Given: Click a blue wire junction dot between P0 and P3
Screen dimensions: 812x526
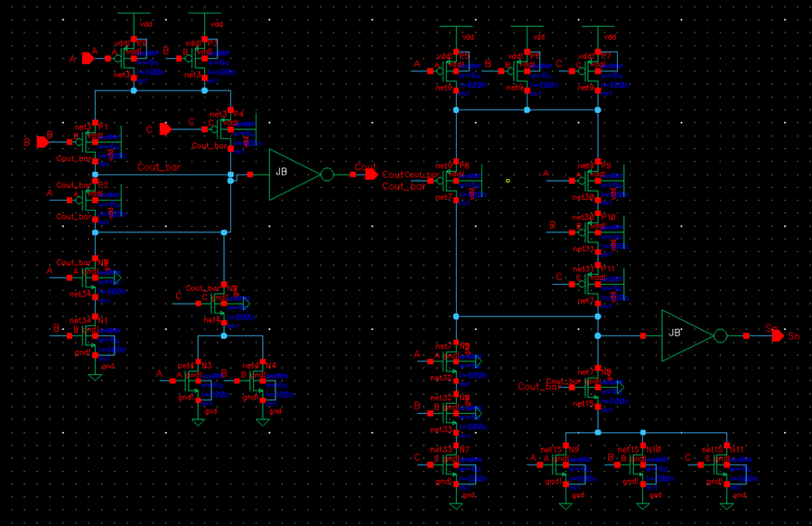Looking at the screenshot, I should pos(133,89).
